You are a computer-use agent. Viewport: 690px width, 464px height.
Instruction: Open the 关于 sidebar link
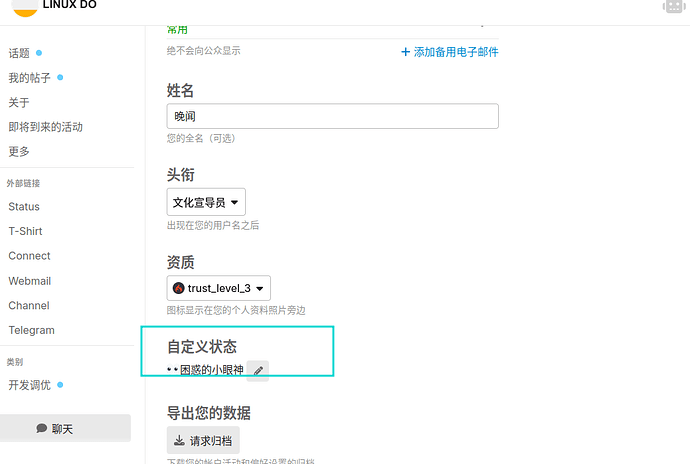[19, 103]
